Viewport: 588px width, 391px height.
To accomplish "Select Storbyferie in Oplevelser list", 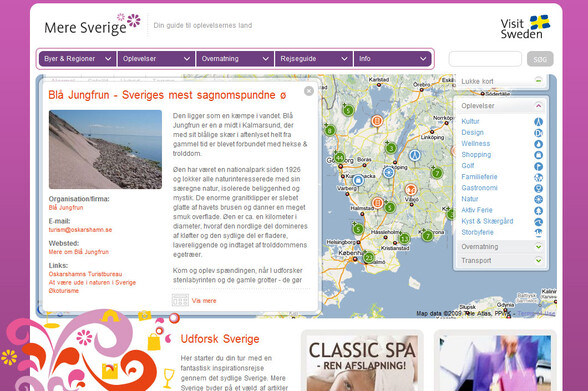I will (477, 232).
